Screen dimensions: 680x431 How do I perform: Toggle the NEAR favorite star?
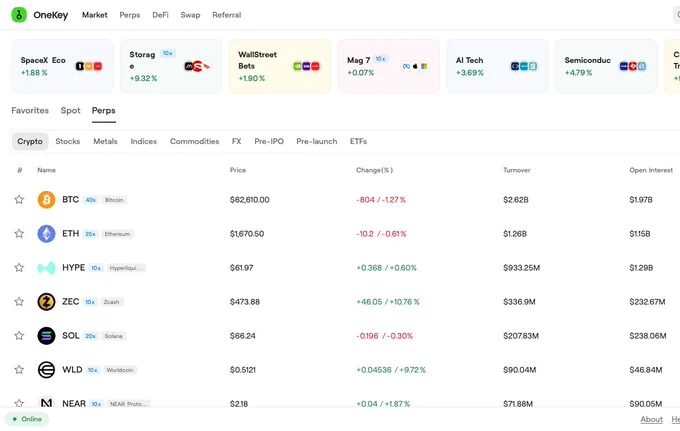[19, 403]
